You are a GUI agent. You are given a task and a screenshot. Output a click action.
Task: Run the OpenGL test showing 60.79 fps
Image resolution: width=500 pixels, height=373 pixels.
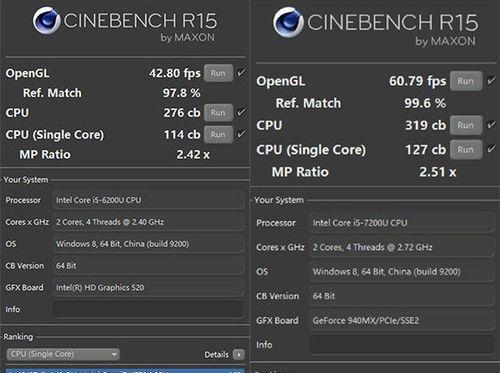[466, 81]
